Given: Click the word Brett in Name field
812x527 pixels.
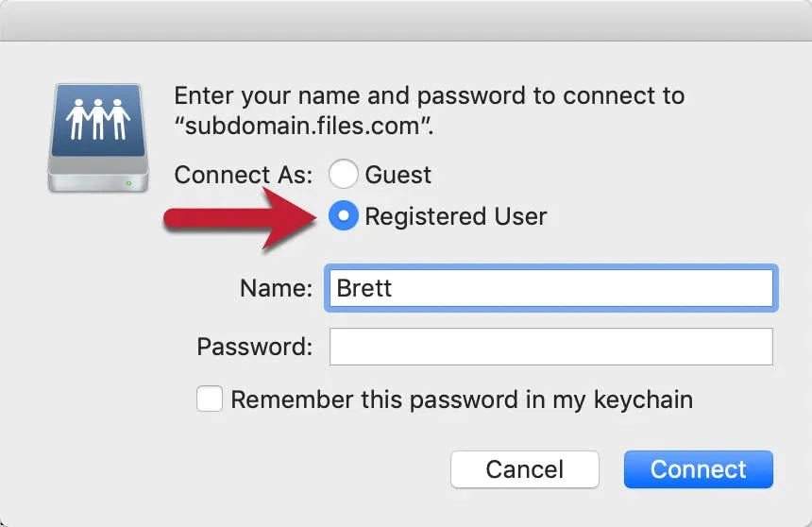Looking at the screenshot, I should click(x=364, y=288).
